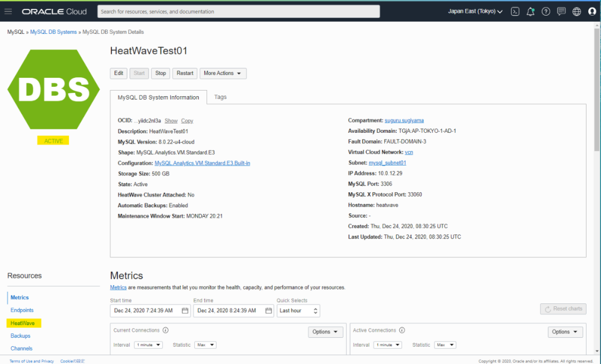Open the Metrics documentation link
Image resolution: width=601 pixels, height=364 pixels.
(118, 287)
